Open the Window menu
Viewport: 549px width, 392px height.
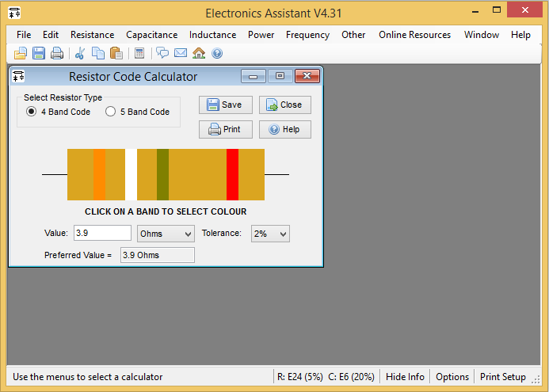pyautogui.click(x=482, y=35)
